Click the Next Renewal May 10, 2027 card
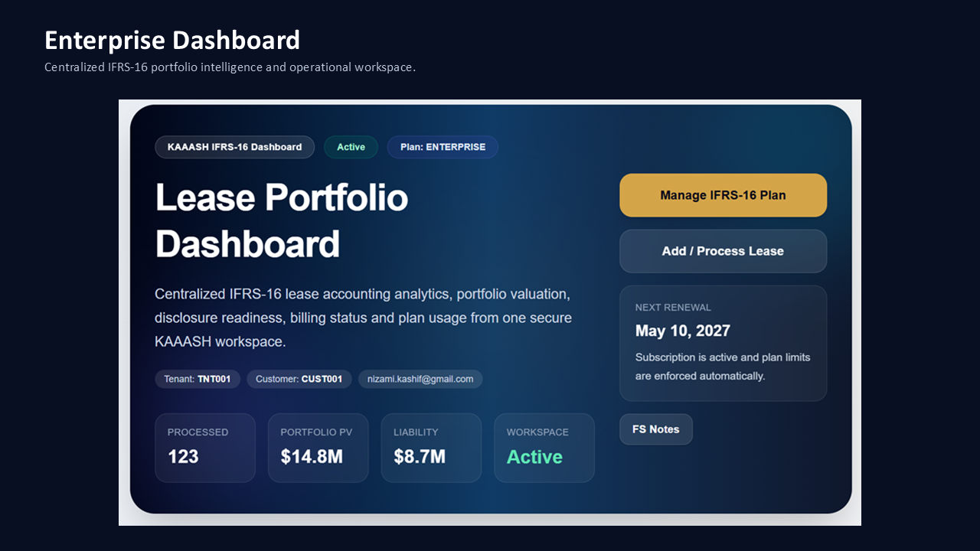This screenshot has width=980, height=551. click(x=723, y=343)
